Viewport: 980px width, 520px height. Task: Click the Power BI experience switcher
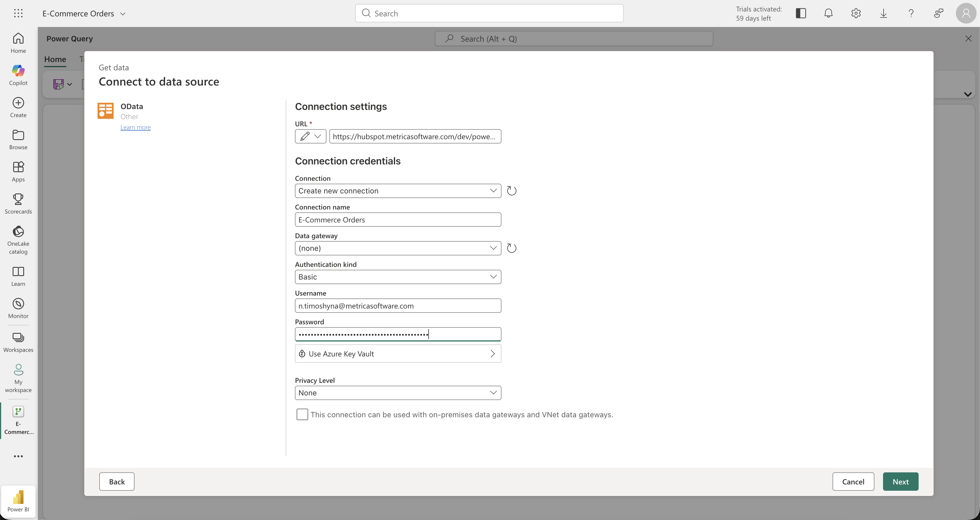[18, 501]
